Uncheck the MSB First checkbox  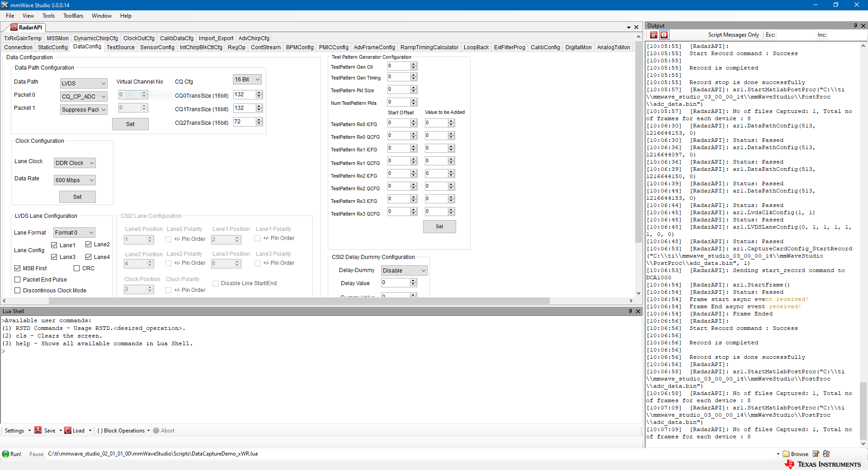click(x=18, y=268)
